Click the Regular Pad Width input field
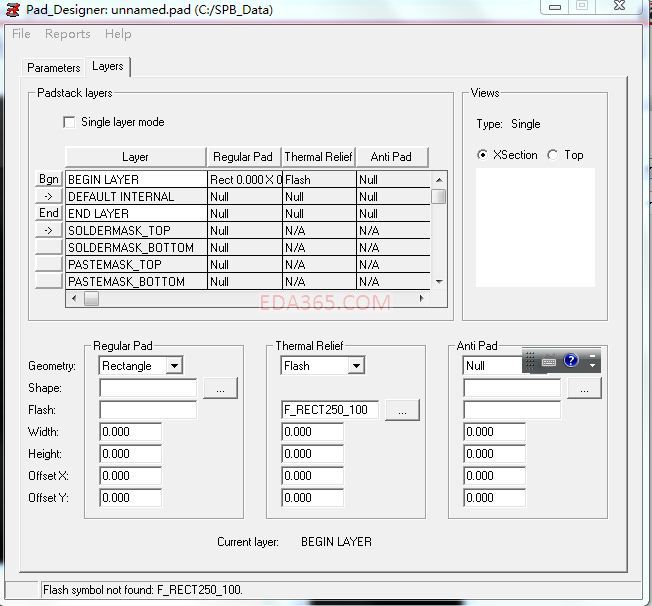 click(x=130, y=432)
